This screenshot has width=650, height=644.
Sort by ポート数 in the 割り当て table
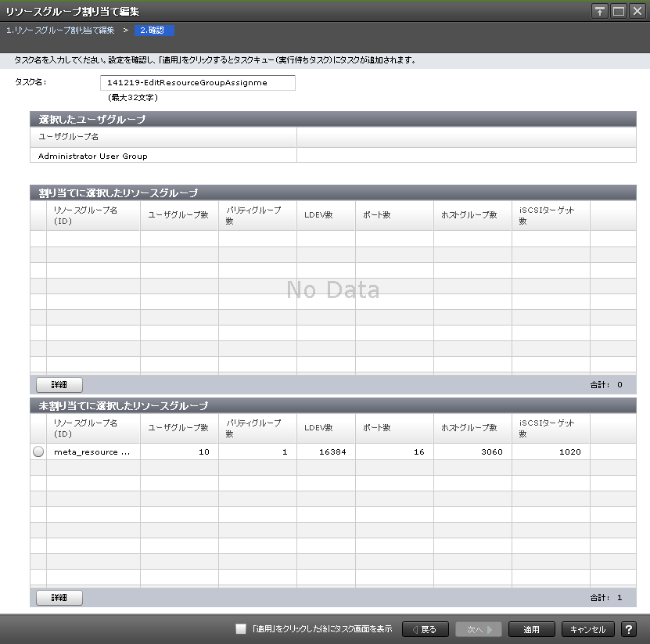click(393, 215)
